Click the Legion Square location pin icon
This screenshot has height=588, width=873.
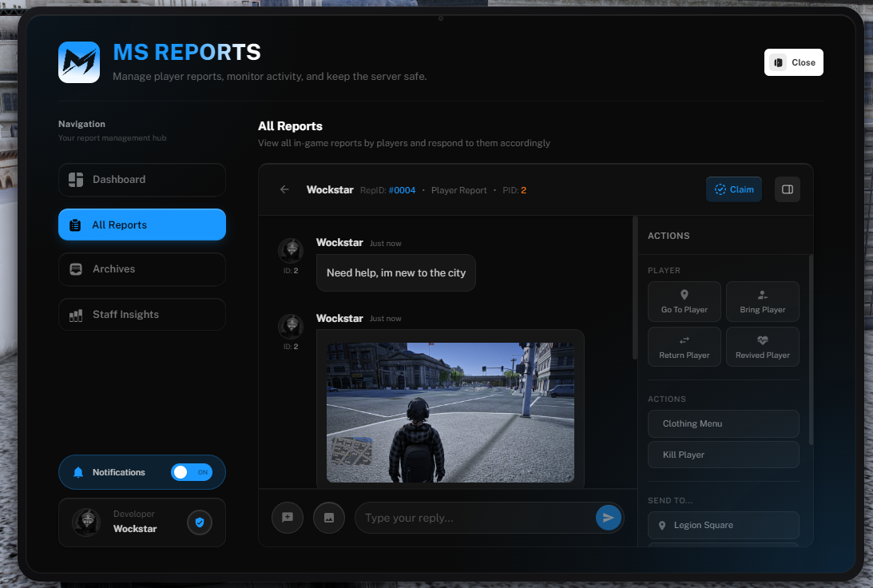[x=662, y=526]
